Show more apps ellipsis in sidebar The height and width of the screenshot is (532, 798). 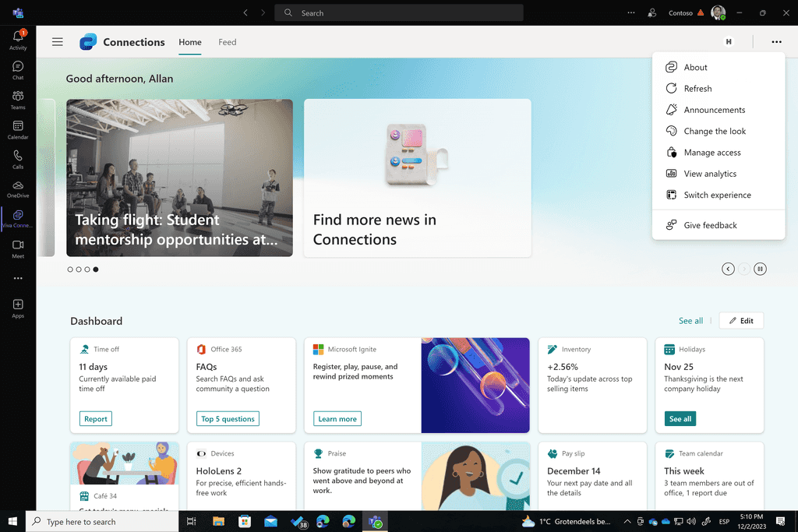tap(18, 278)
